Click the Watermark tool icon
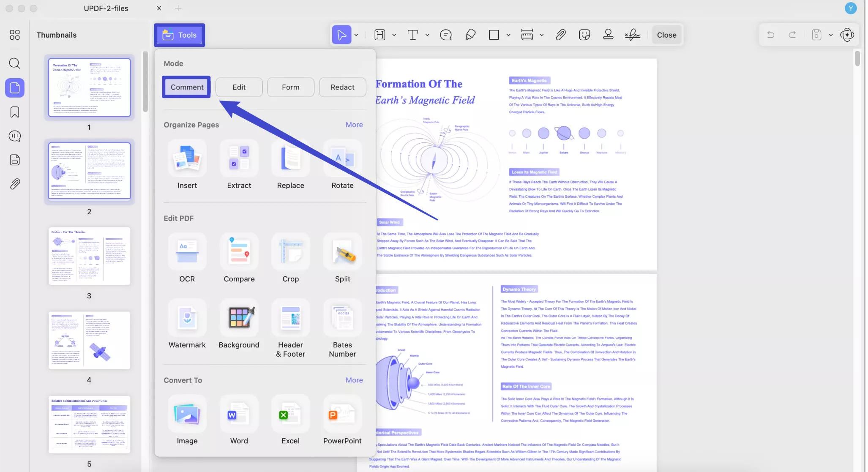 (187, 318)
